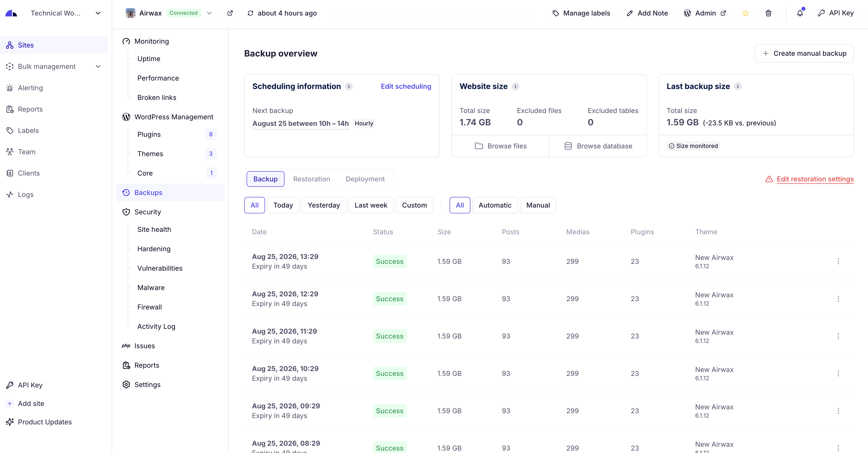Filter by Automatic backups
Viewport: 868px width, 453px height.
click(495, 205)
